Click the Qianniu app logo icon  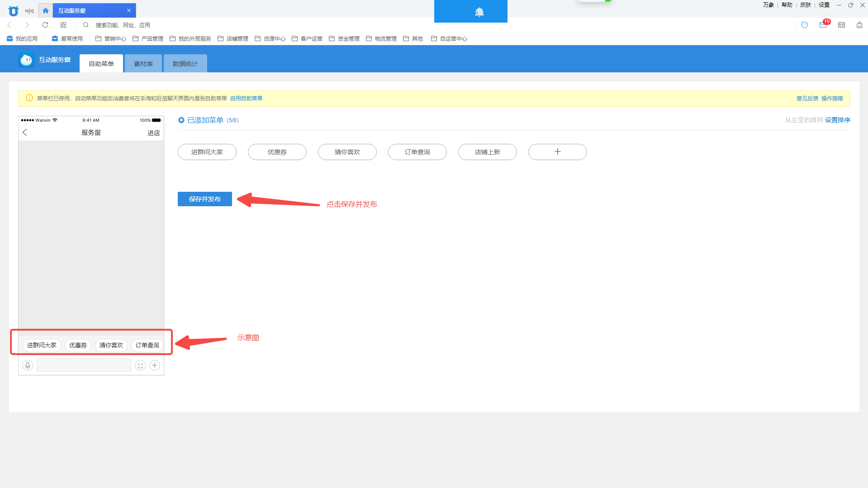point(14,10)
